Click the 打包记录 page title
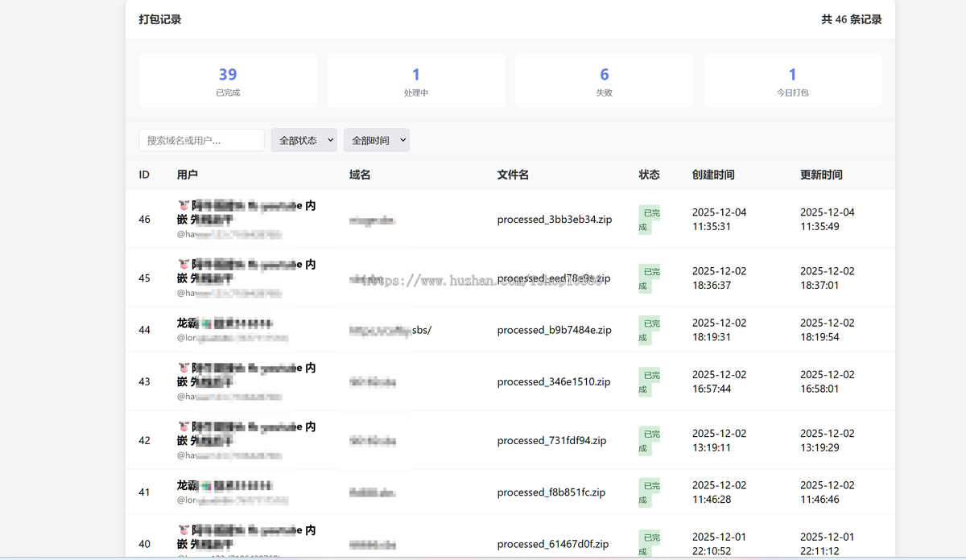 pos(160,19)
